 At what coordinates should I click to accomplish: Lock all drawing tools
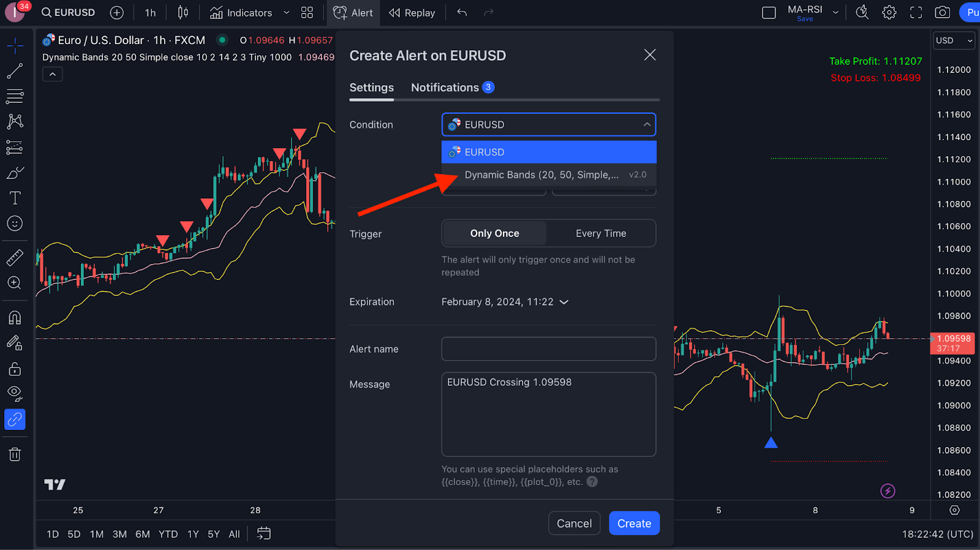[x=15, y=369]
